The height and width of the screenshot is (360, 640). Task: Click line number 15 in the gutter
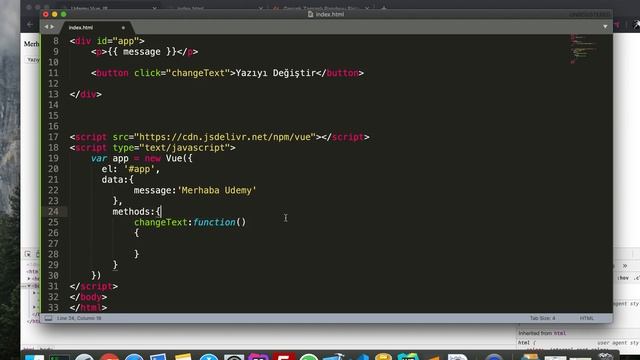coord(53,116)
